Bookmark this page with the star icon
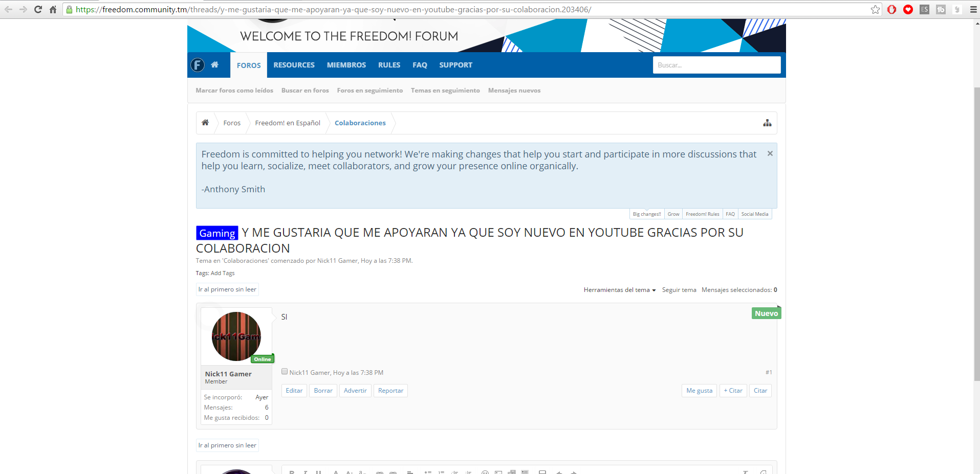This screenshot has width=980, height=474. 875,9
